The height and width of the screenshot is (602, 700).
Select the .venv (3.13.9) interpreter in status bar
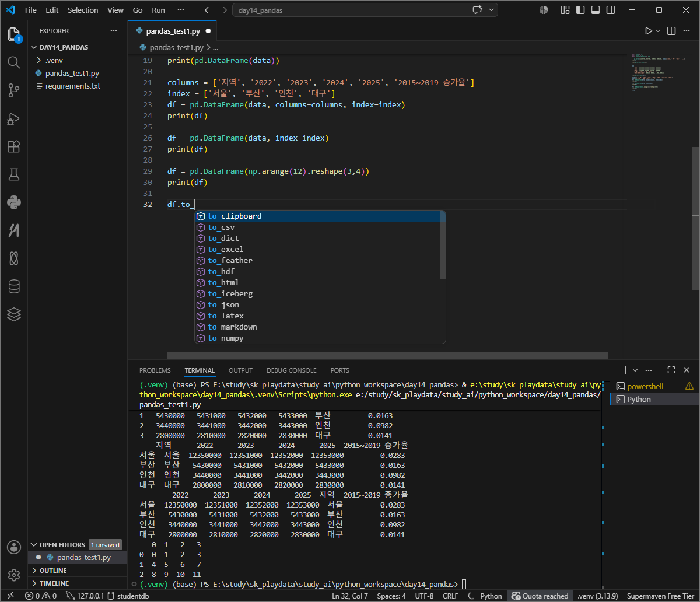597,596
